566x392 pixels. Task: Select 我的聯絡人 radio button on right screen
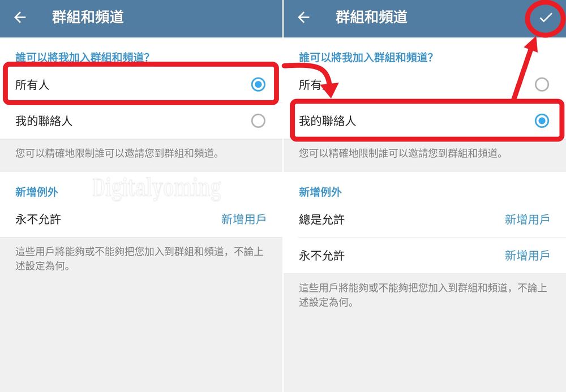coord(542,121)
